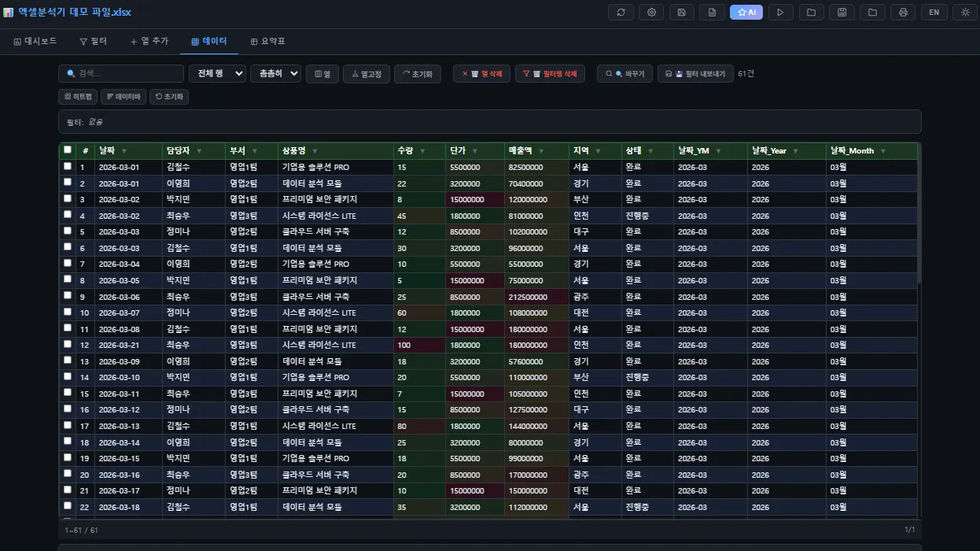Click the 히트맵 heatmap button

(x=78, y=97)
